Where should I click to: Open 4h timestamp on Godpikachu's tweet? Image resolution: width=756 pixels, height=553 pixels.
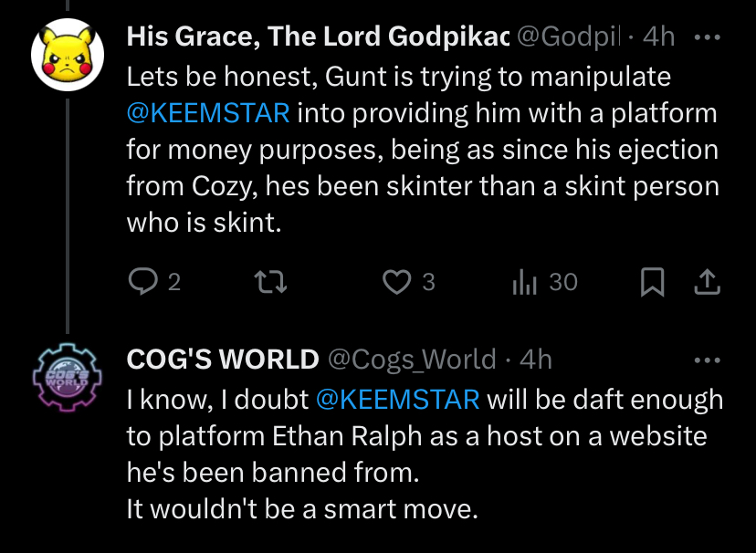tap(658, 37)
